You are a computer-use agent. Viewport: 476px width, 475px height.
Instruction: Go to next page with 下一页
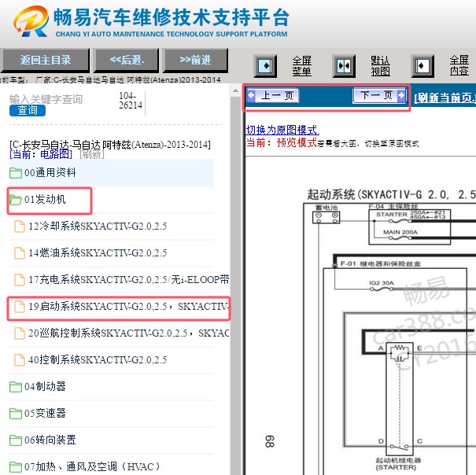coord(379,96)
